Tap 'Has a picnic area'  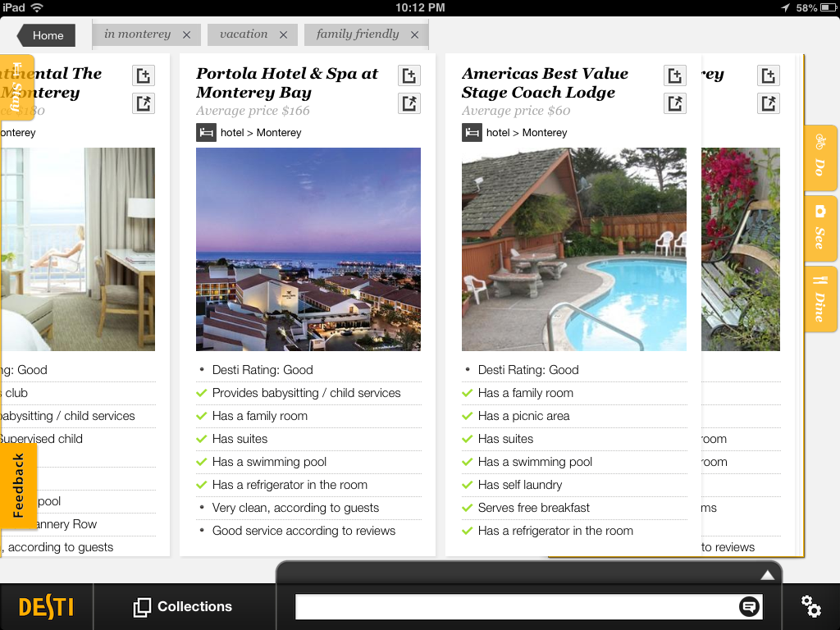(x=524, y=416)
